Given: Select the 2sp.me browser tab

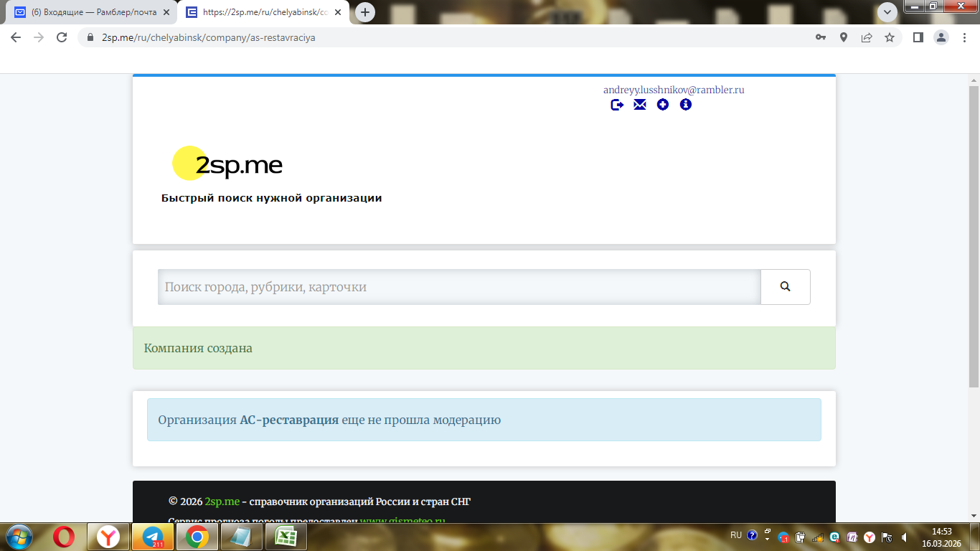Looking at the screenshot, I should point(264,12).
